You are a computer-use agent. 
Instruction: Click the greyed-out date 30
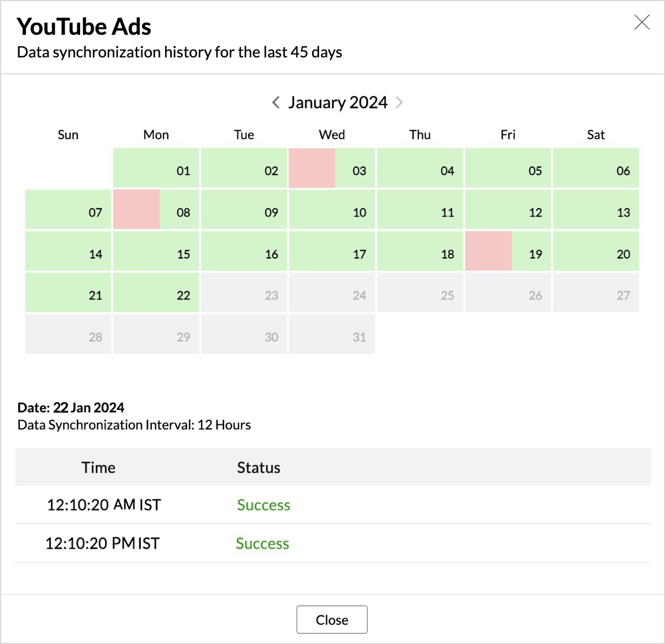(x=244, y=334)
